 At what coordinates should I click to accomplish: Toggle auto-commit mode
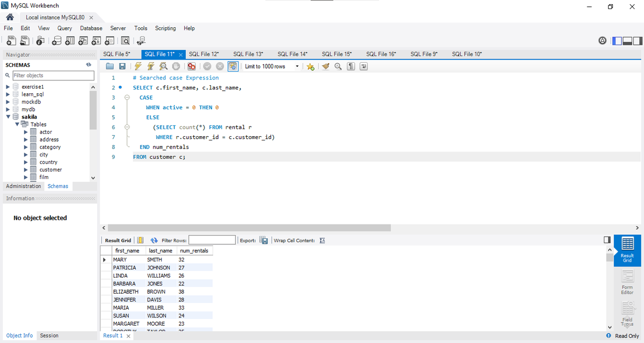tap(233, 66)
